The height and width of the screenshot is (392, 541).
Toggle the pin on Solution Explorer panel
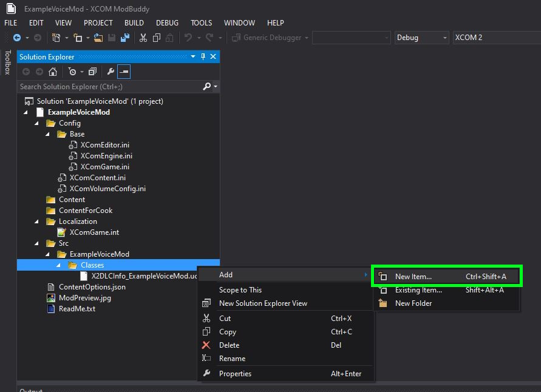pos(203,56)
